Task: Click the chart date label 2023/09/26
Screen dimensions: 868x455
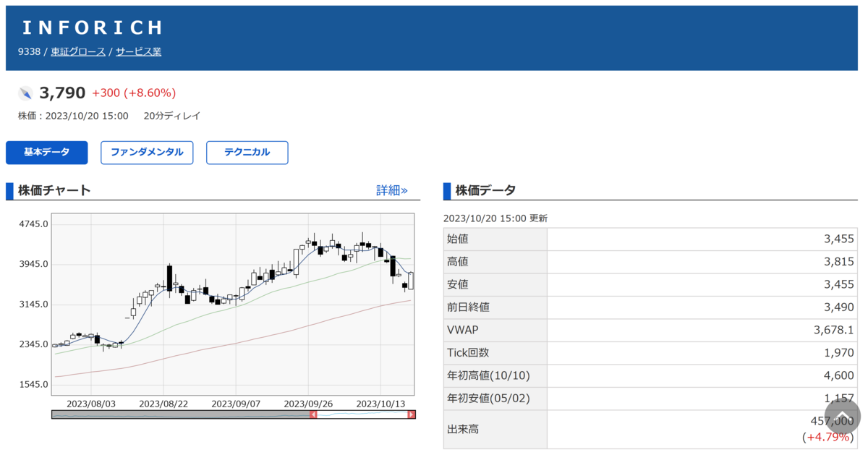Action: [x=308, y=403]
